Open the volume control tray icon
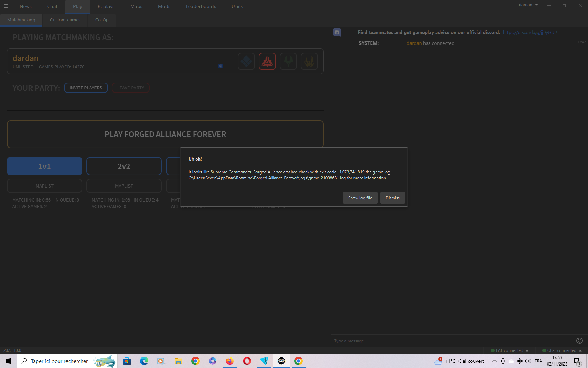The width and height of the screenshot is (588, 368). click(528, 361)
